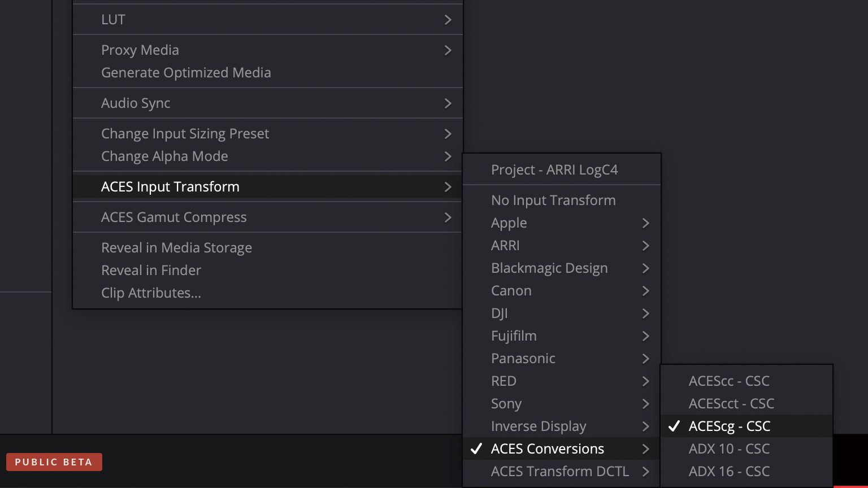
Task: Open the Audio Sync submenu
Action: pos(268,103)
